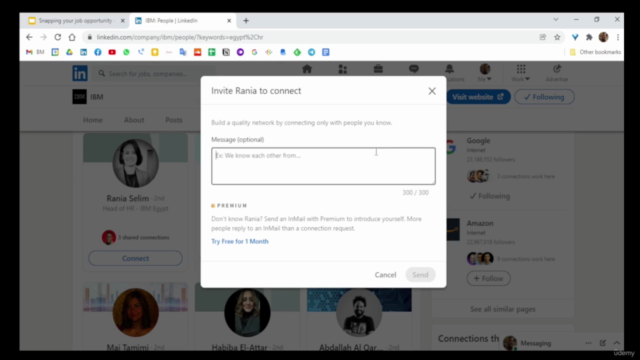Open IBM Posts tab
640x360 pixels.
(173, 120)
